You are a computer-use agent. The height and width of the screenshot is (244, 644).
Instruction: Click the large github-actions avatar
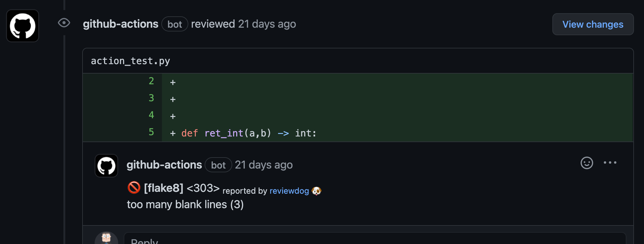[23, 26]
